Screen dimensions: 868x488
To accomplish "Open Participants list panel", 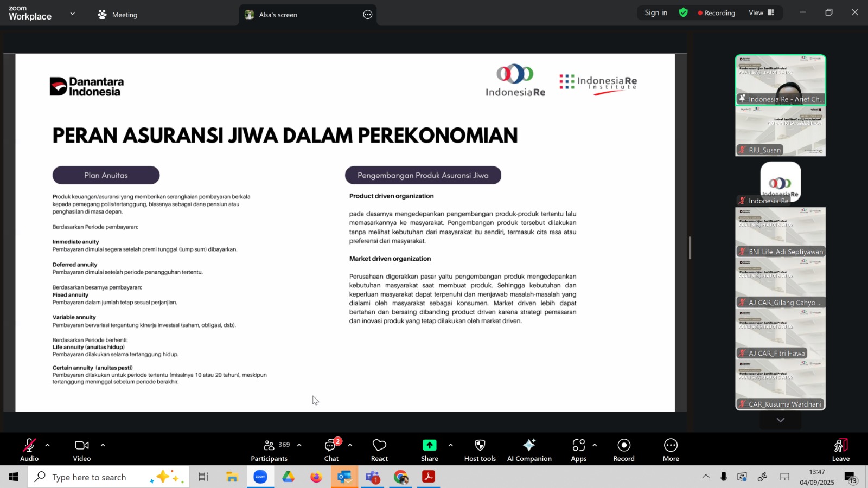I will coord(270,450).
